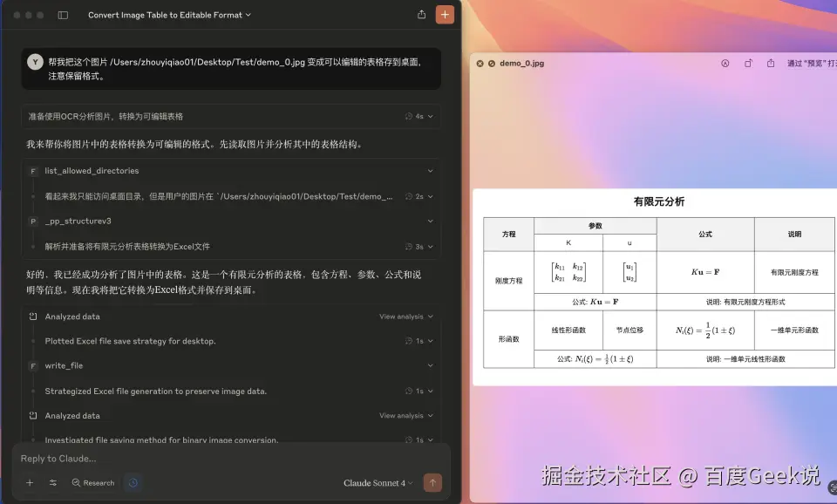Open the tool options icon beside the plus
This screenshot has height=504, width=837.
[52, 482]
